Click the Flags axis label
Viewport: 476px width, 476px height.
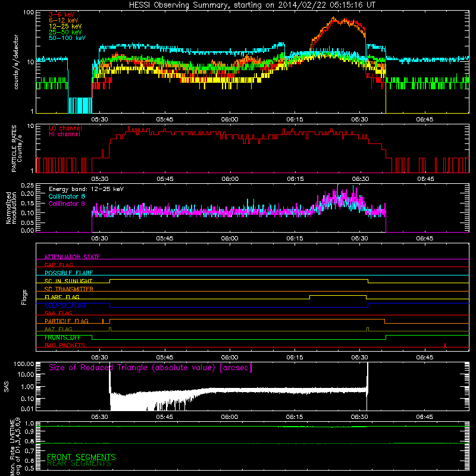point(24,297)
